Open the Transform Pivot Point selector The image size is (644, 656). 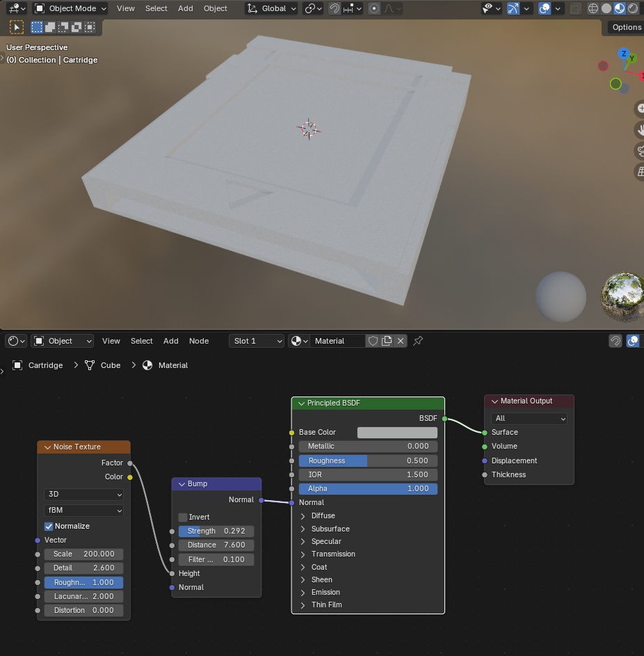coord(310,8)
